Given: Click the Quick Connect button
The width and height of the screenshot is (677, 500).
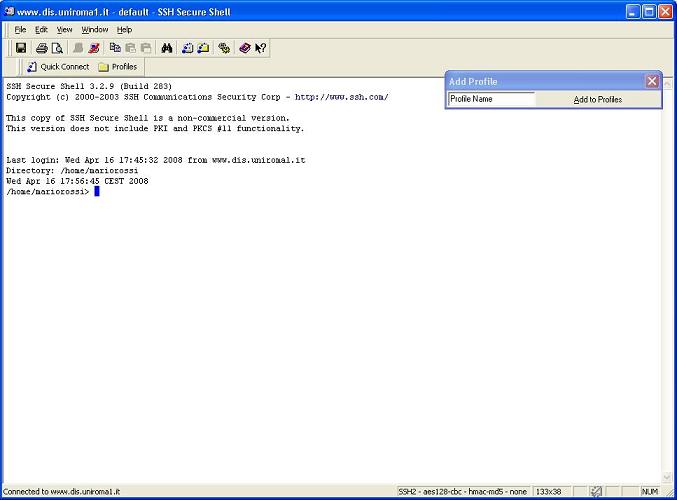Looking at the screenshot, I should point(57,67).
